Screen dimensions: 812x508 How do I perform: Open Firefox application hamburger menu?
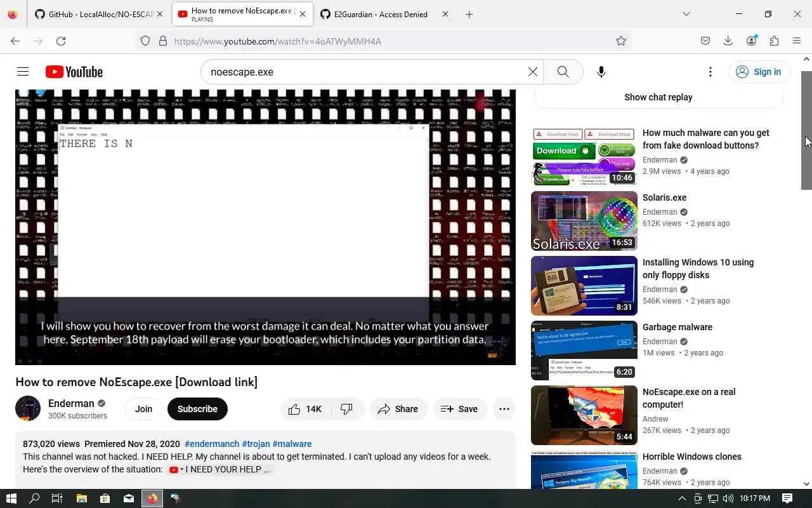click(x=797, y=41)
